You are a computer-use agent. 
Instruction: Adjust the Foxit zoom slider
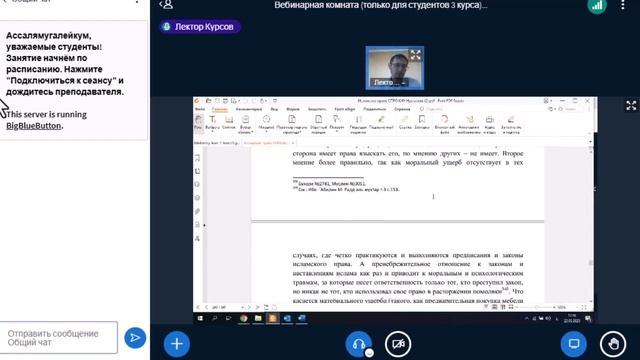(536, 307)
